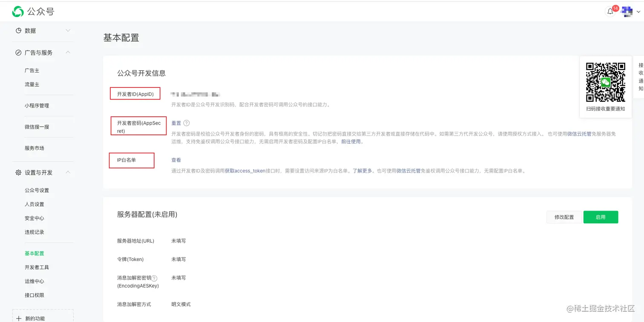Open 微信搜一搜 page
The width and height of the screenshot is (644, 322).
click(x=37, y=127)
